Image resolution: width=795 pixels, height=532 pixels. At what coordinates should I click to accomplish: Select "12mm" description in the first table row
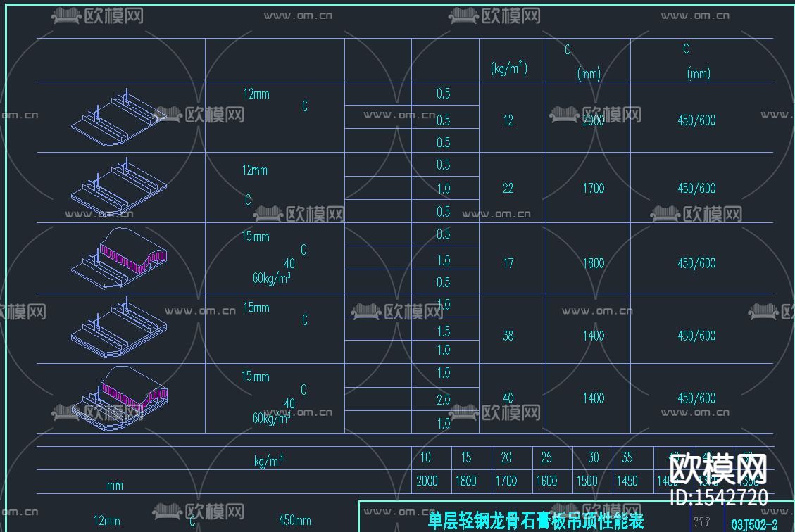pyautogui.click(x=256, y=94)
